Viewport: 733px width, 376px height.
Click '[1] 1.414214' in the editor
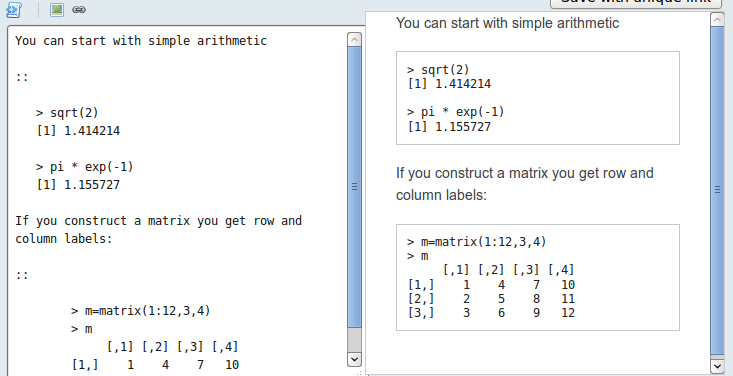click(x=78, y=130)
